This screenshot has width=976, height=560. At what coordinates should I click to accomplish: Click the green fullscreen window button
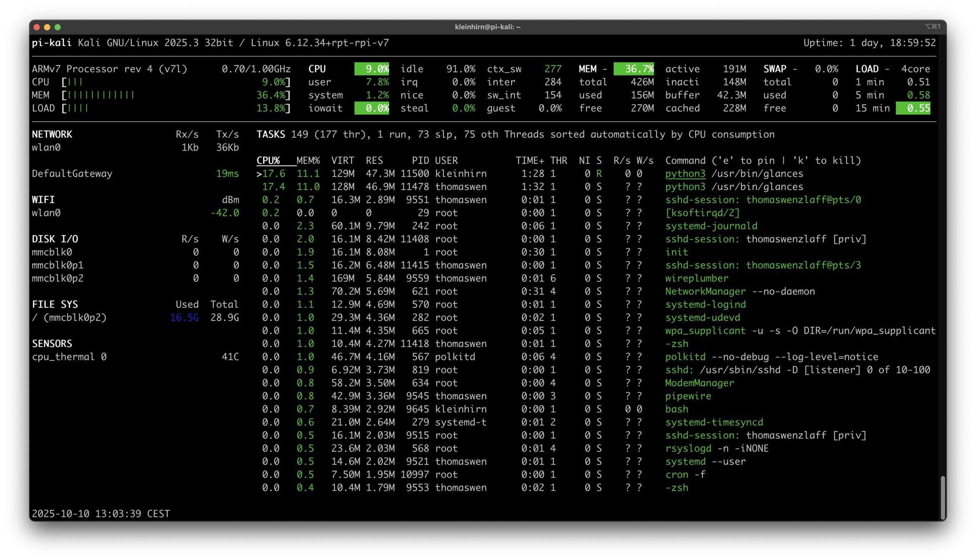(x=58, y=27)
